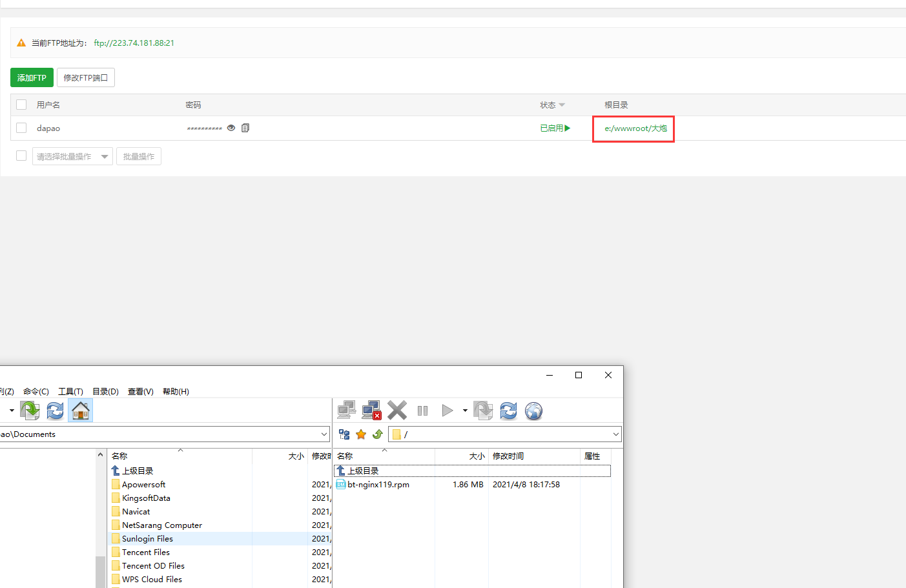Refresh the remote directory listing
The height and width of the screenshot is (588, 906).
[508, 411]
